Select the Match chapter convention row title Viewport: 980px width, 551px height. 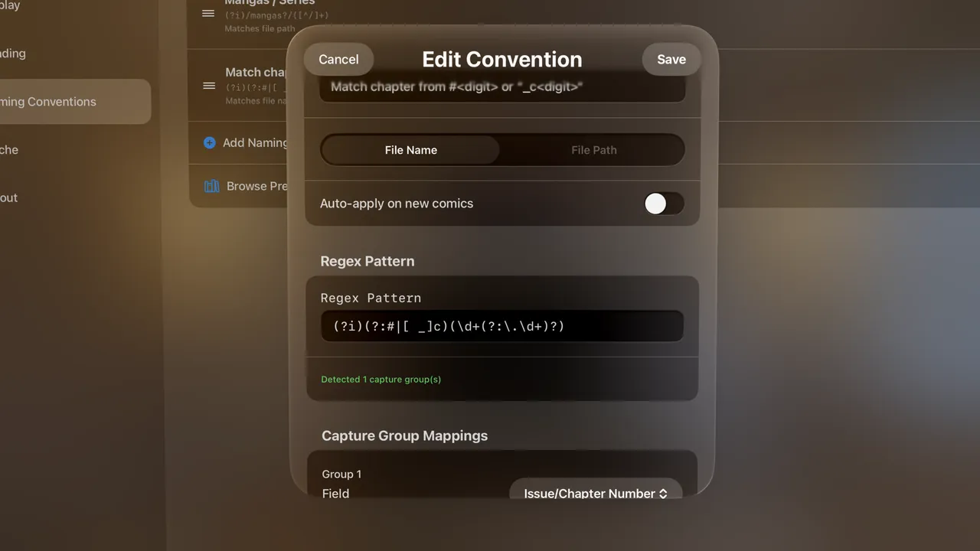point(256,72)
